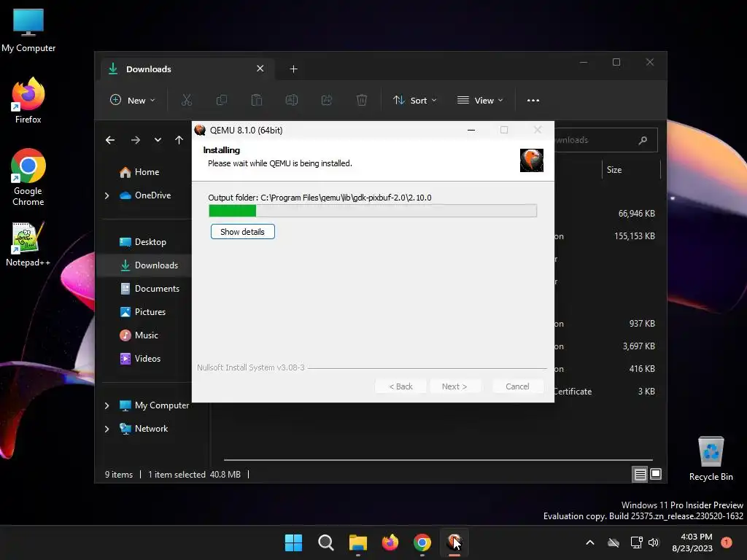Open the Windows Start menu
This screenshot has width=747, height=560.
point(293,542)
